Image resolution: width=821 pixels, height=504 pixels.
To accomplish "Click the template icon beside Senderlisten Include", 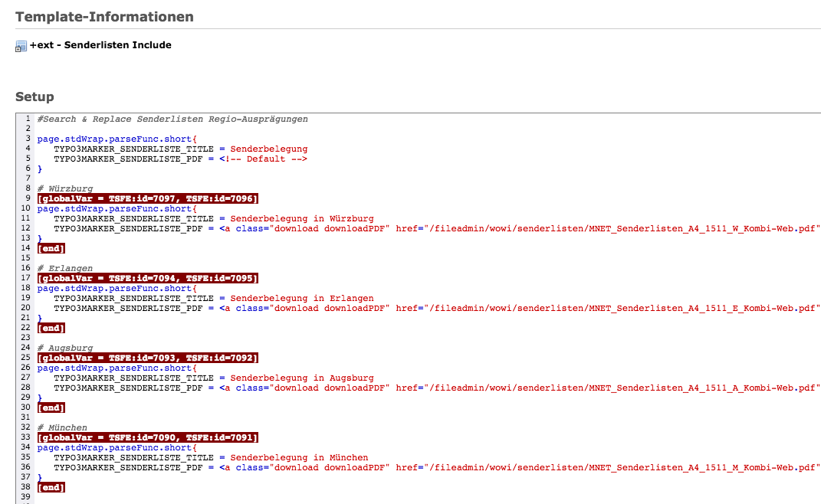I will 21,46.
